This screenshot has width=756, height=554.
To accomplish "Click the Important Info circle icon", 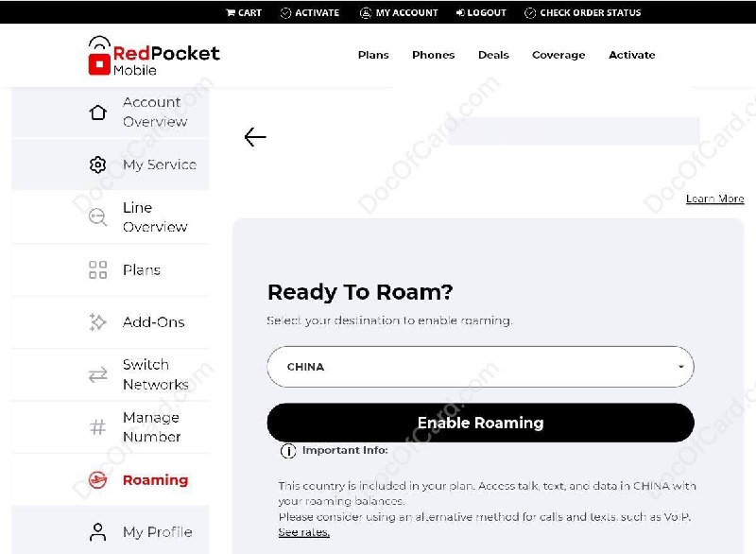I will coord(288,452).
